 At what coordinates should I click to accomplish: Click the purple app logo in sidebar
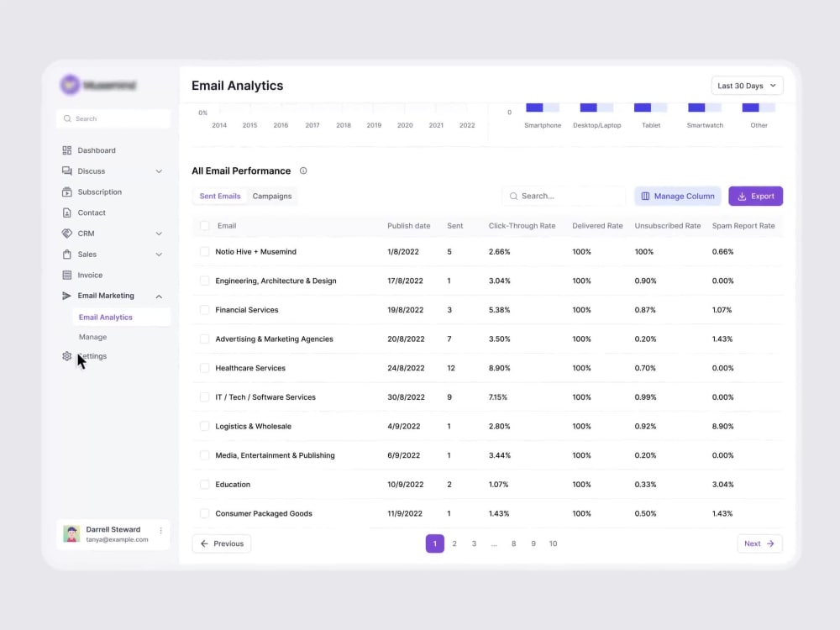pos(70,85)
